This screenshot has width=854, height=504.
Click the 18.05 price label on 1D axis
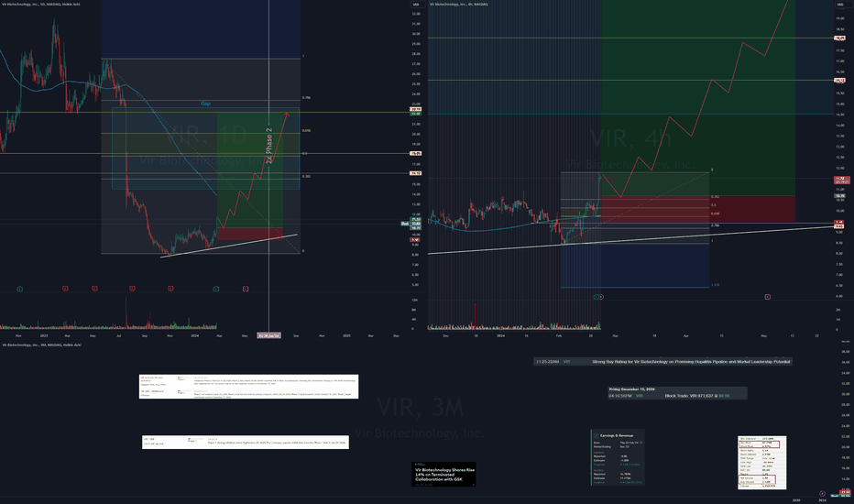point(416,154)
